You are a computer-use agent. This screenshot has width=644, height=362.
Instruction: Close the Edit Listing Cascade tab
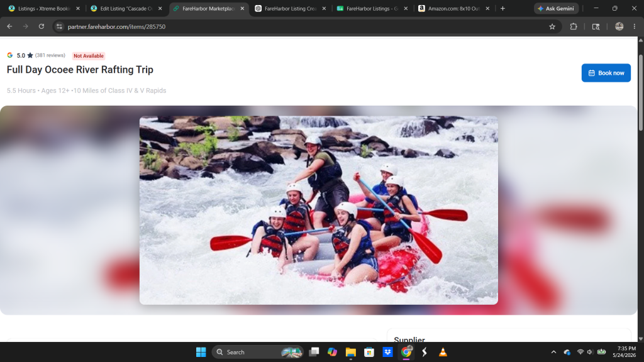(x=160, y=9)
